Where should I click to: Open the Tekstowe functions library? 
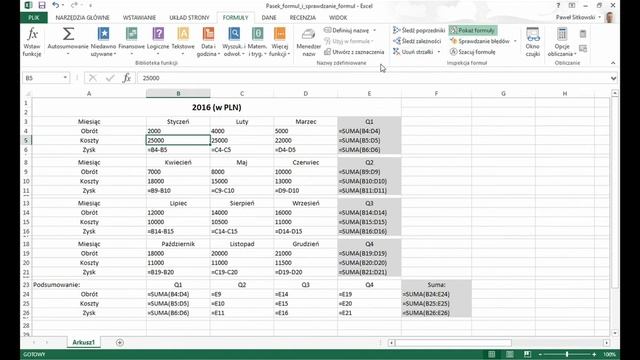pos(183,41)
